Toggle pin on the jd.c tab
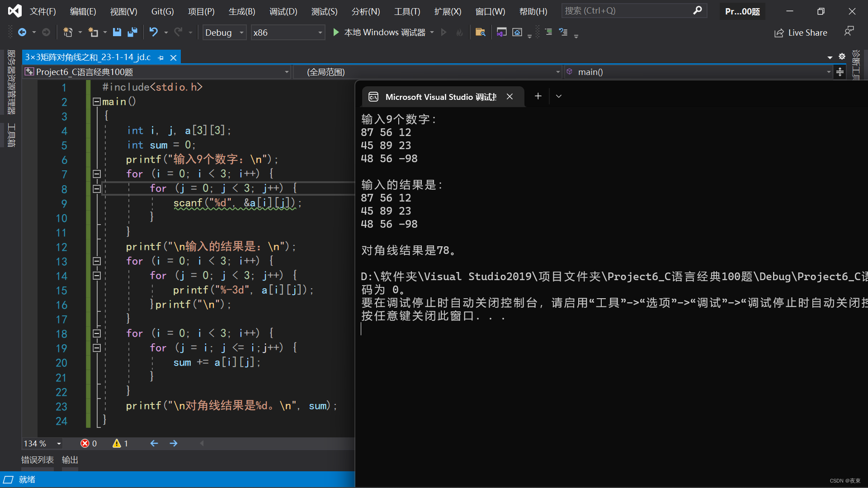The height and width of the screenshot is (488, 868). 161,57
